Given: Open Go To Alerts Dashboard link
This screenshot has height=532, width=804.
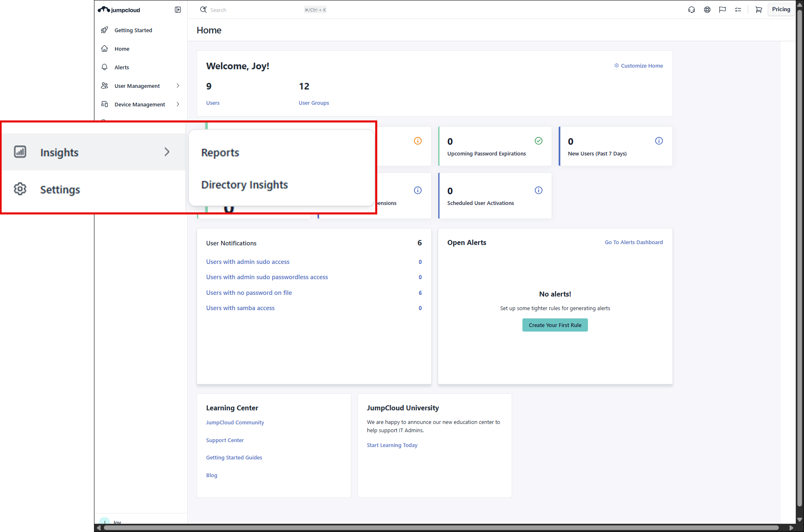Looking at the screenshot, I should click(x=633, y=242).
